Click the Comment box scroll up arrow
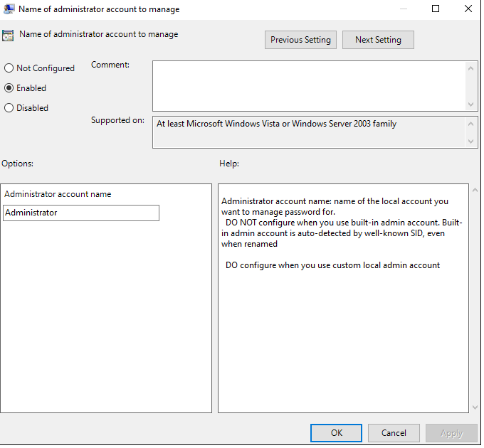The width and height of the screenshot is (484, 448). tap(471, 68)
